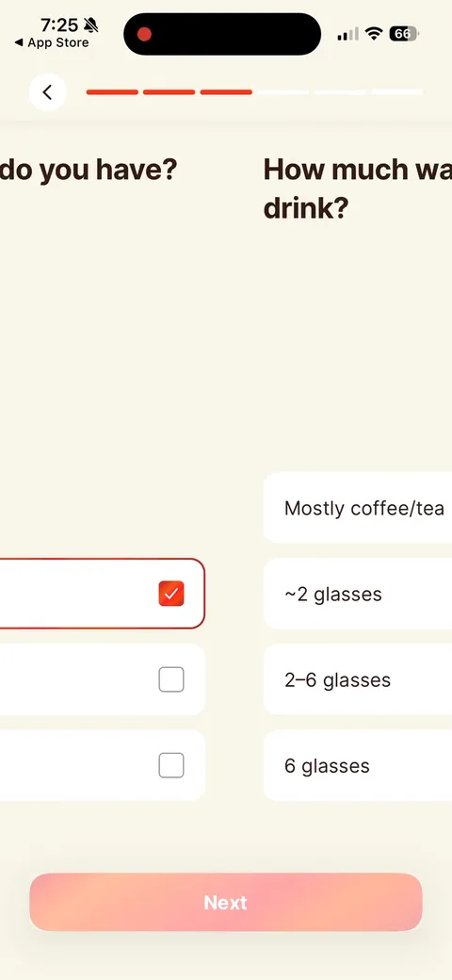Select the Mostly coffee/tea option
Screen dimensions: 452x980
tap(358, 508)
